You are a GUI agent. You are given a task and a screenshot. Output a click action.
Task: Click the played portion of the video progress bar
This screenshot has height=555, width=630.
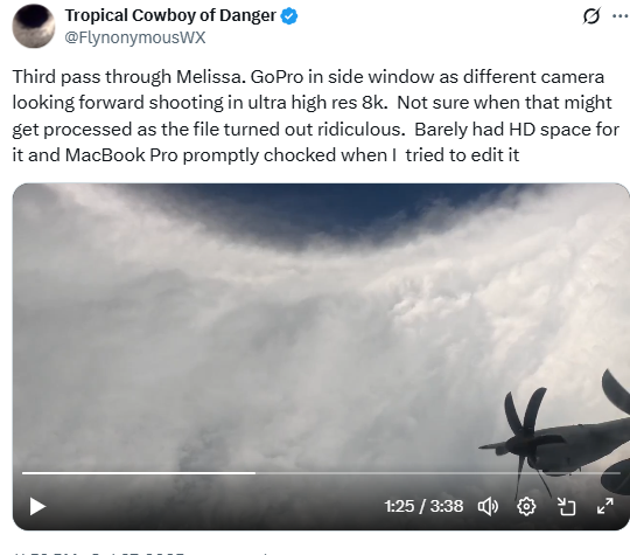[x=139, y=473]
